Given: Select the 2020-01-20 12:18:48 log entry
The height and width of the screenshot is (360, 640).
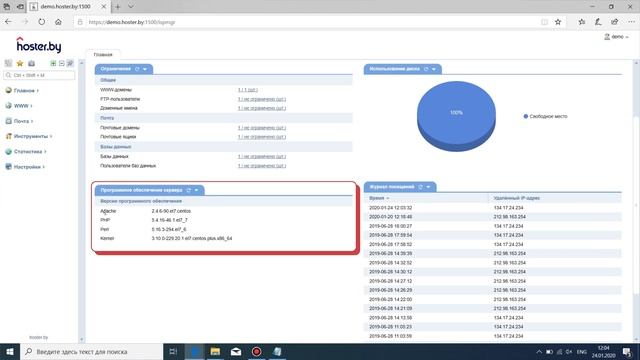Looking at the screenshot, I should pyautogui.click(x=493, y=217).
